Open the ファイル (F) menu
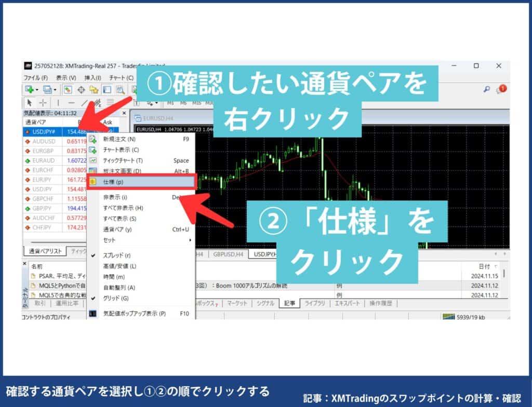 [x=36, y=78]
